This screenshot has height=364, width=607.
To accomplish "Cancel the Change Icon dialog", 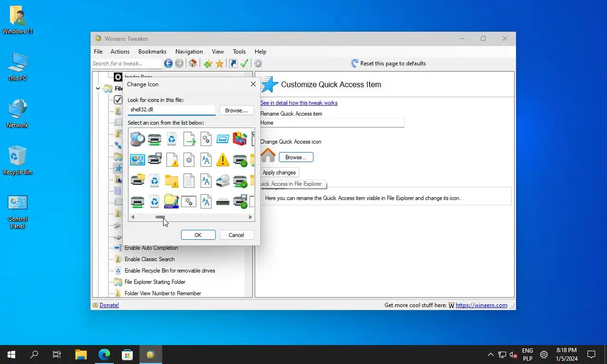I will coord(236,235).
